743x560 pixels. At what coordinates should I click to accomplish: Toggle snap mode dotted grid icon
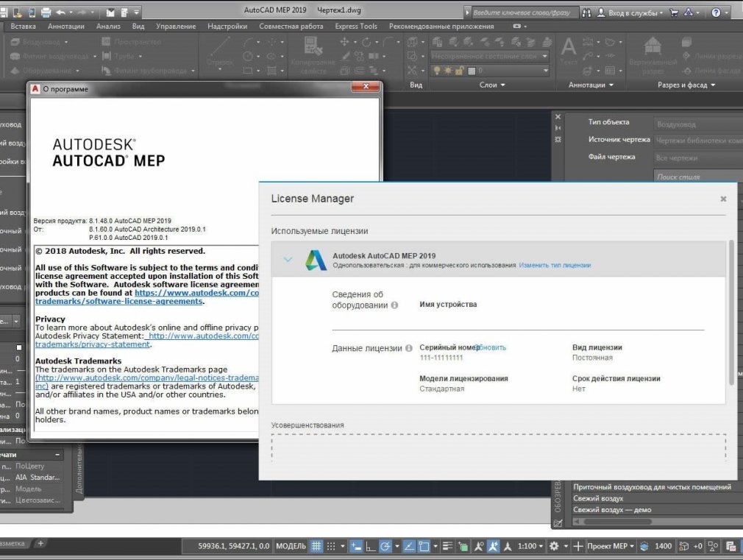point(331,546)
